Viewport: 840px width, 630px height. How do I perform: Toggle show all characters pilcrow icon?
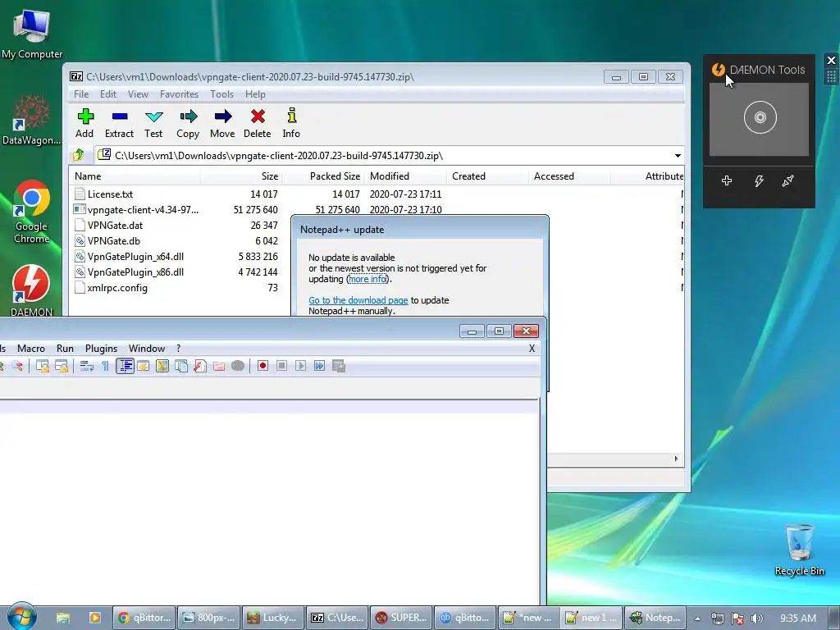point(106,366)
